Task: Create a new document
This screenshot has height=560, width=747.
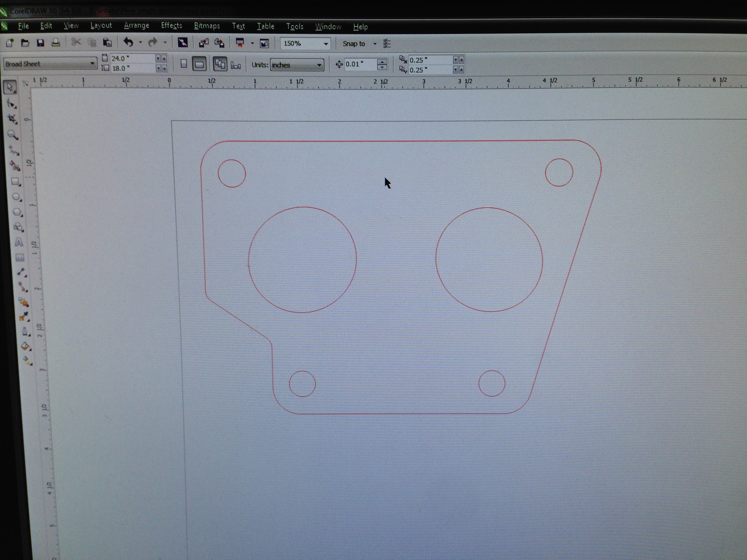Action: [10, 43]
